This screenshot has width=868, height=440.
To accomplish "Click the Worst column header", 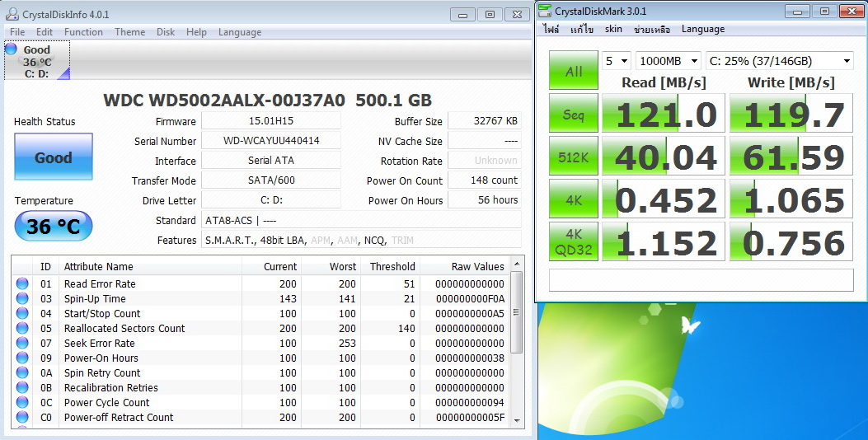I will click(x=333, y=267).
